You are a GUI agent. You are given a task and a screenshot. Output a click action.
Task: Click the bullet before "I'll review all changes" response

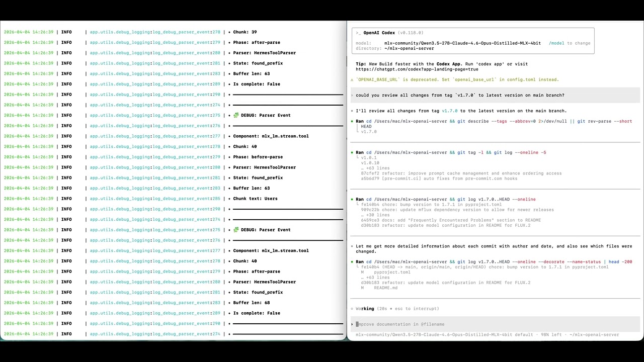(x=352, y=111)
